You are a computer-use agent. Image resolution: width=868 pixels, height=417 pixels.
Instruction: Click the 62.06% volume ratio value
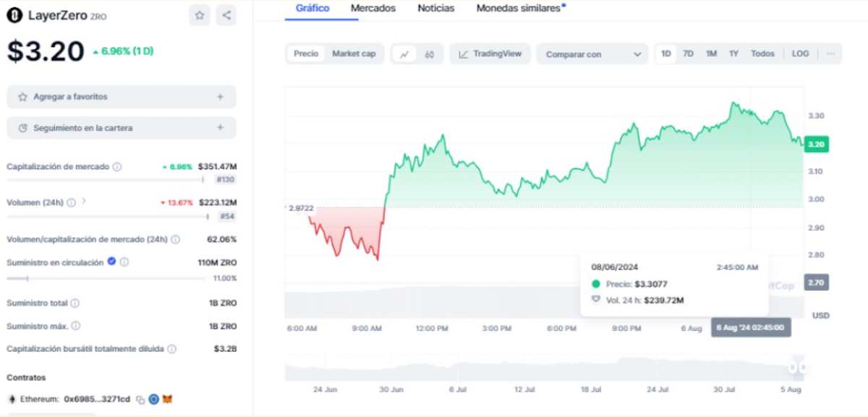[x=221, y=239]
